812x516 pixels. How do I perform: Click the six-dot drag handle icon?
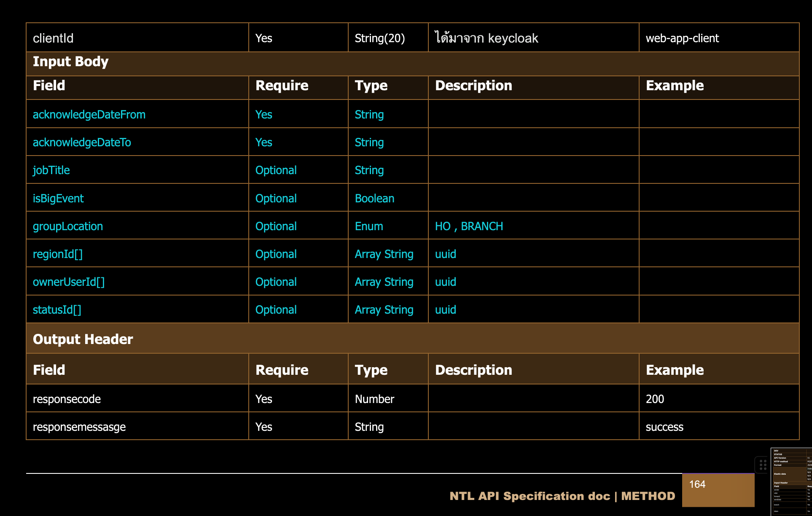[x=763, y=465]
